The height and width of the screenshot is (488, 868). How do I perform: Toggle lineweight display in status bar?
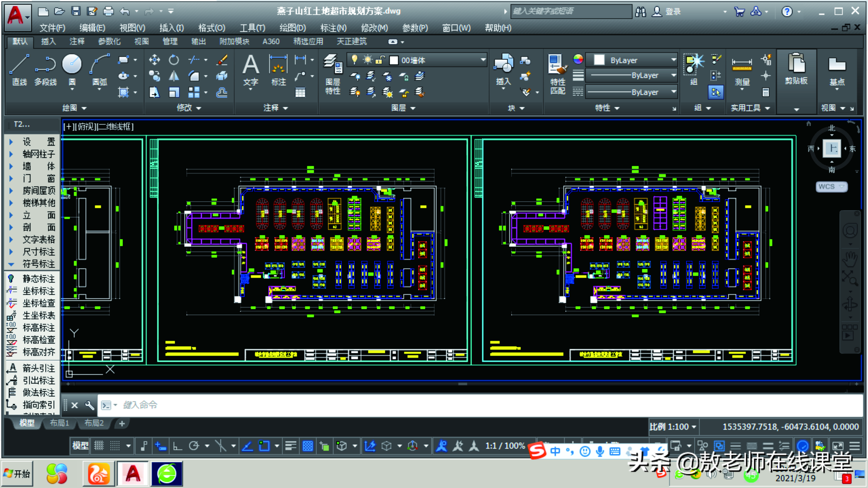(290, 446)
